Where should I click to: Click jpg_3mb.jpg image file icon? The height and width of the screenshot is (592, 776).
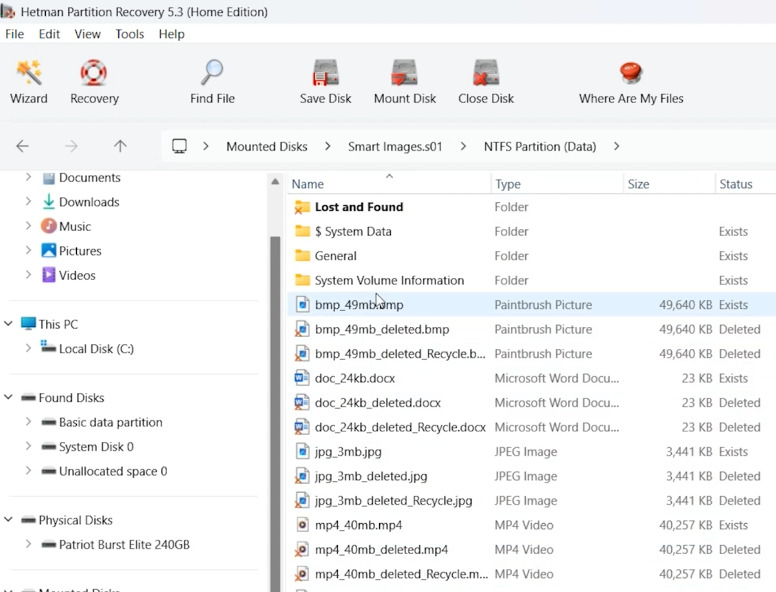point(302,451)
